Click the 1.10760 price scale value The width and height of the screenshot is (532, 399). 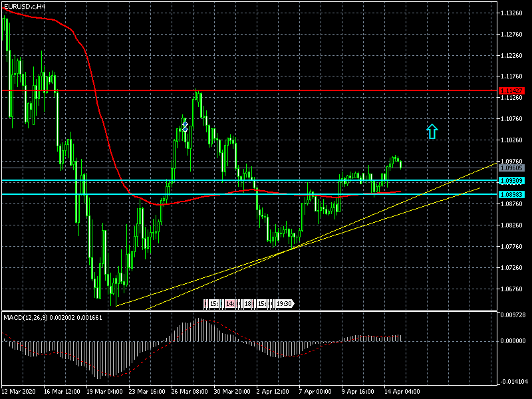tap(511, 119)
